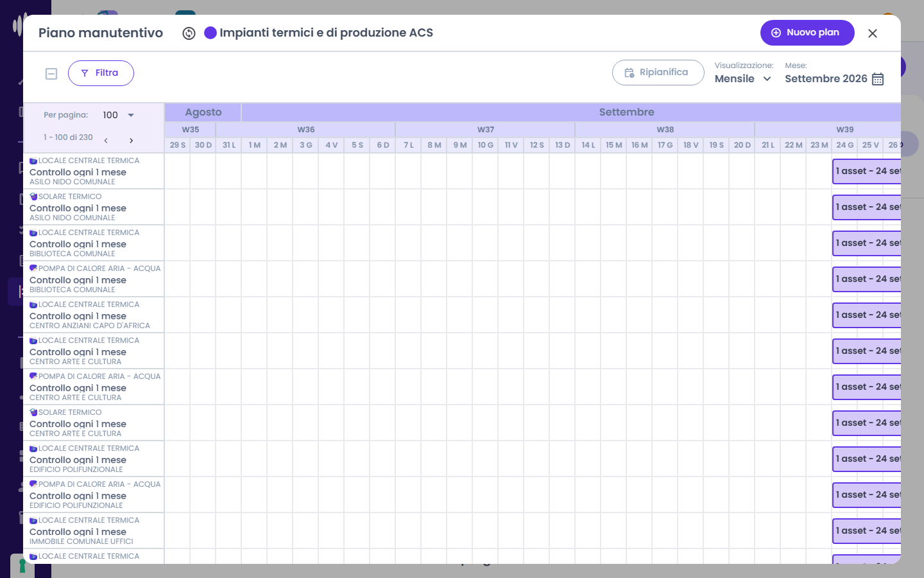Click LOCALE CENTRALE TERMICA icon for Centro Arte e Cultura
924x578 pixels.
(33, 341)
